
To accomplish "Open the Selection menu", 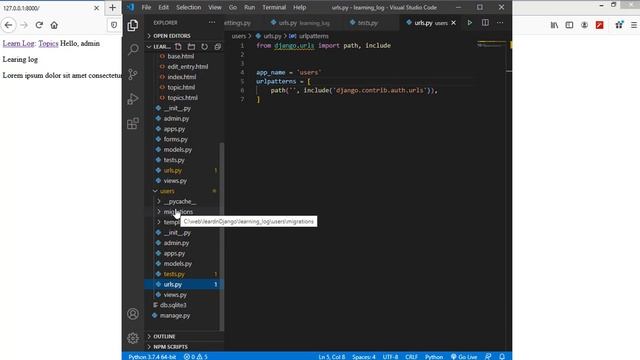I will [188, 7].
